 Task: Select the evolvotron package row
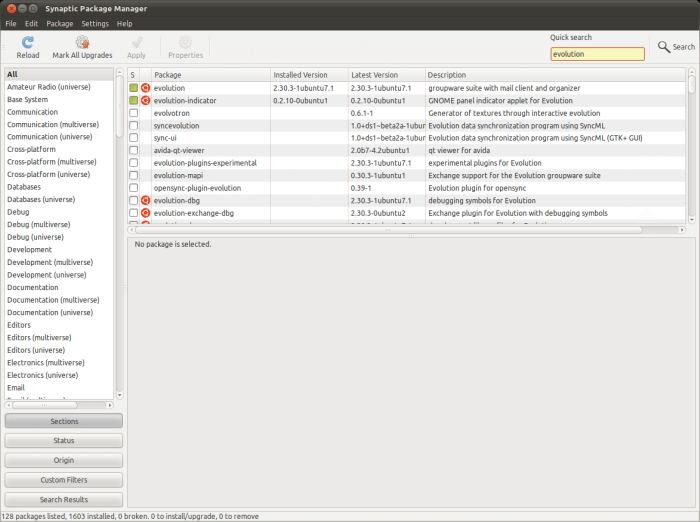pos(406,113)
